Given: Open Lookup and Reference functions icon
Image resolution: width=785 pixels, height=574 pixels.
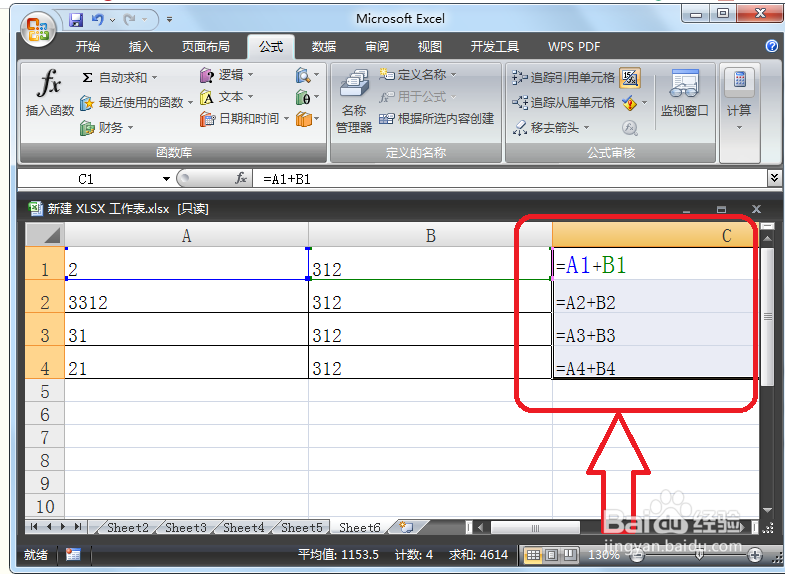Looking at the screenshot, I should (302, 76).
